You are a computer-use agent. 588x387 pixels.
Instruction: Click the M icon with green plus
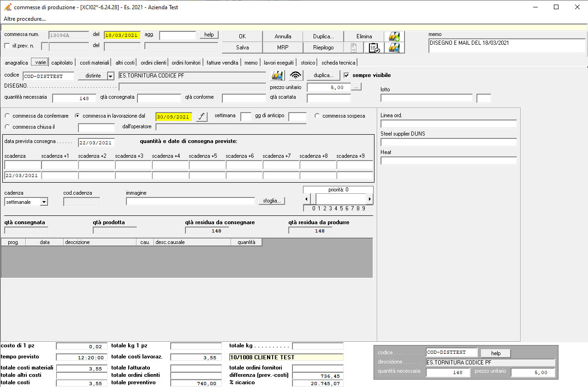click(394, 36)
